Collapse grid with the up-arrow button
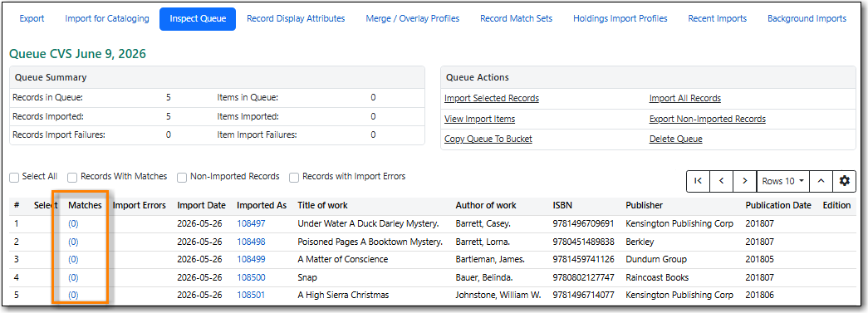The image size is (868, 313). point(821,181)
